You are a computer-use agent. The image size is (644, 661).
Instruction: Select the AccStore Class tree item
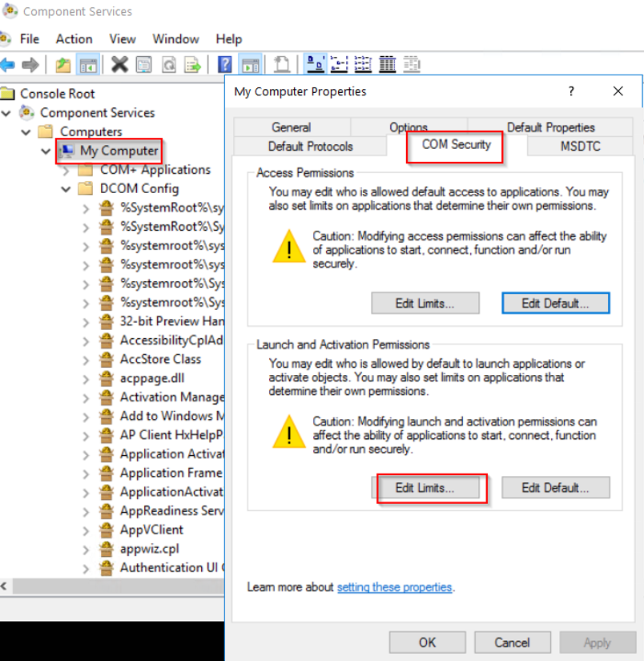[x=160, y=359]
